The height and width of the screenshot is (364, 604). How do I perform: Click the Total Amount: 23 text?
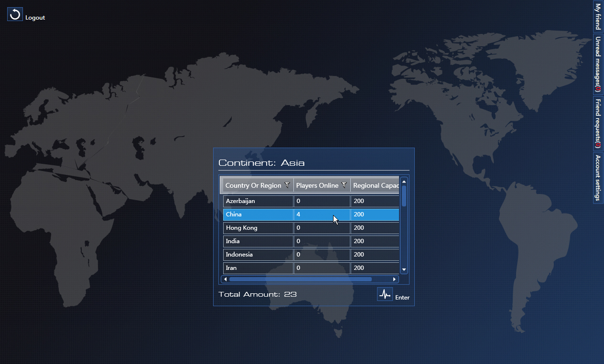258,294
